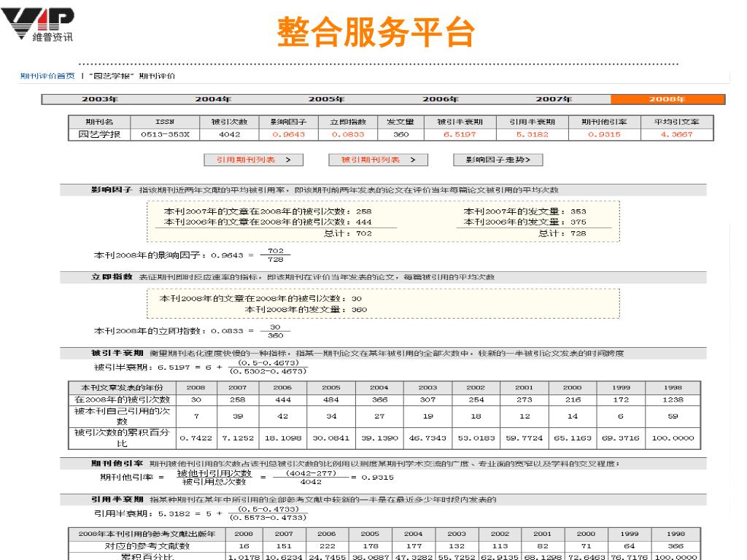
Task: Click the 发文量 column header
Action: pos(400,122)
